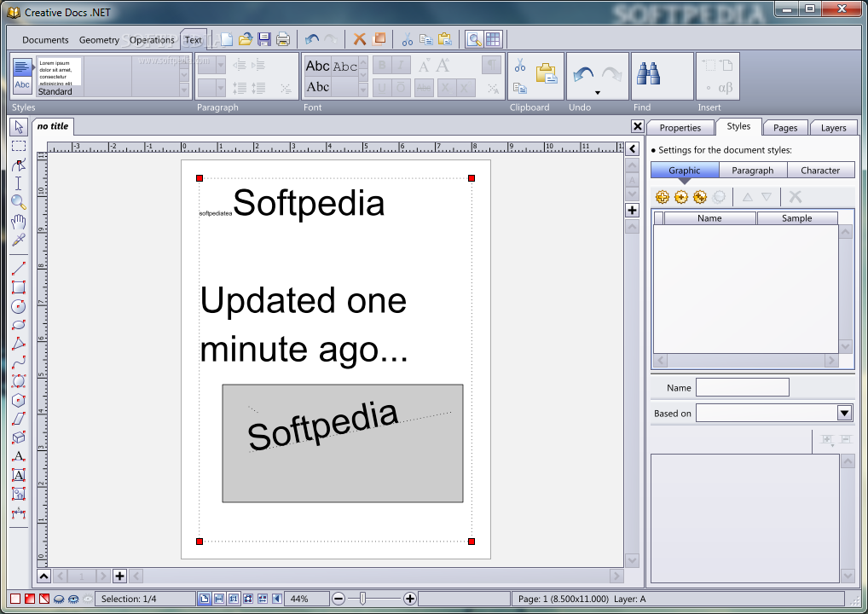
Task: Click the zoom slider handle
Action: pyautogui.click(x=362, y=599)
